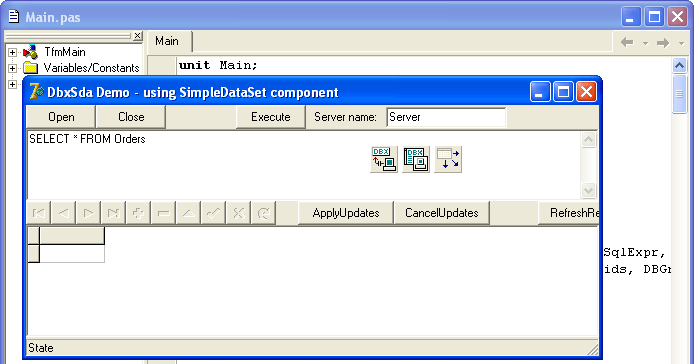This screenshot has height=364, width=694.
Task: Click the RefreshRecord button
Action: 569,213
